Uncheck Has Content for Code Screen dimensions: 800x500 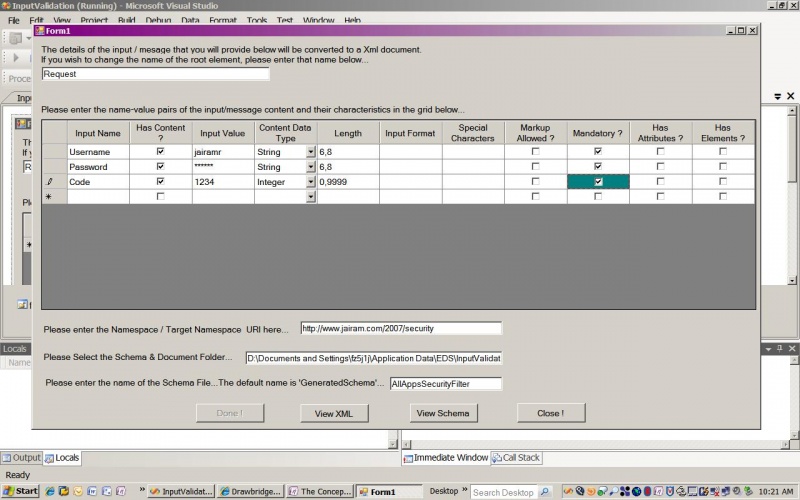pos(161,181)
